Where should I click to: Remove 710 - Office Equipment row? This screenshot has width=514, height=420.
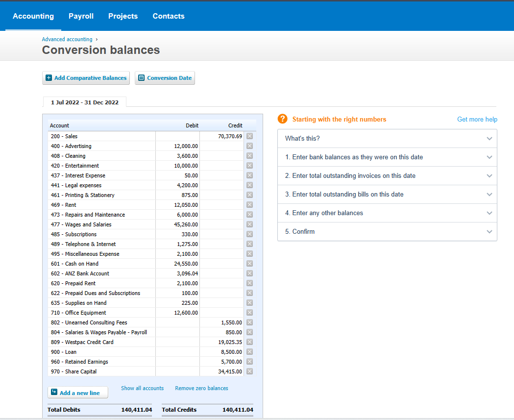(x=249, y=313)
